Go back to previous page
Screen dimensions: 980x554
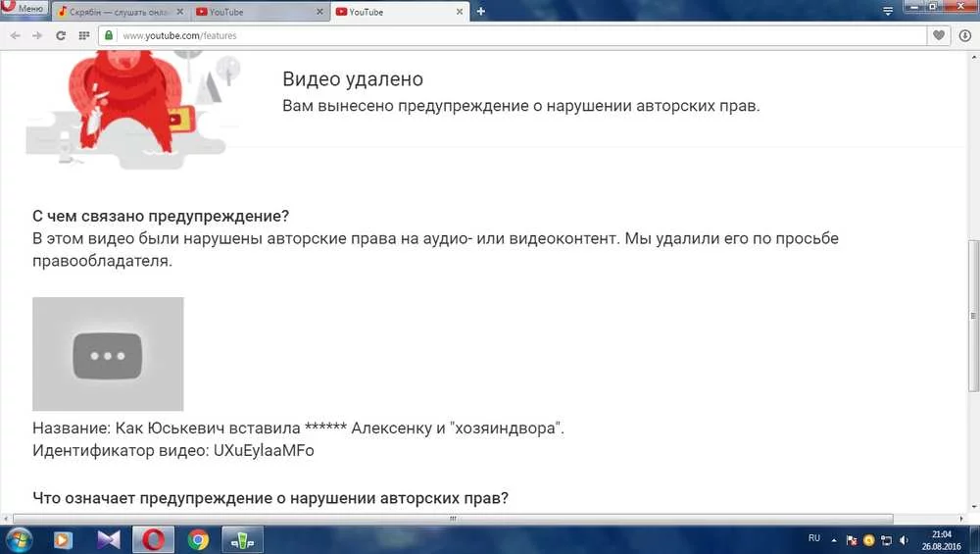(x=15, y=35)
